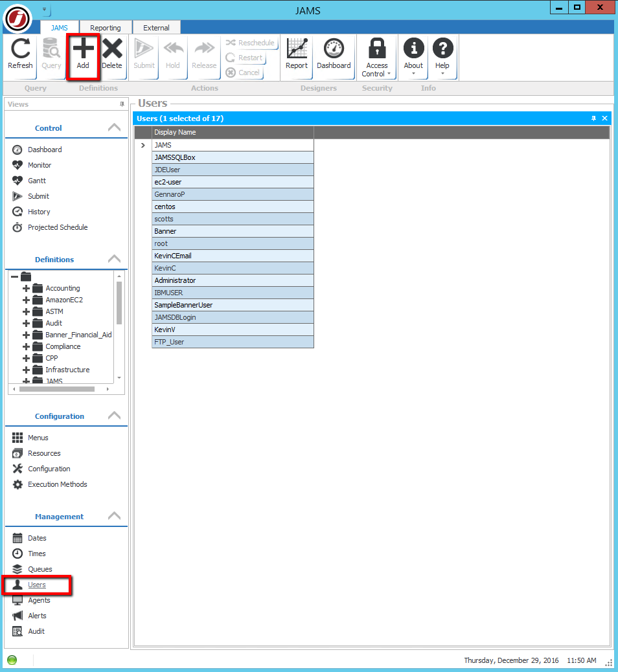Image resolution: width=618 pixels, height=672 pixels.
Task: Open the Dashboard designer ribbon icon
Action: (x=334, y=54)
